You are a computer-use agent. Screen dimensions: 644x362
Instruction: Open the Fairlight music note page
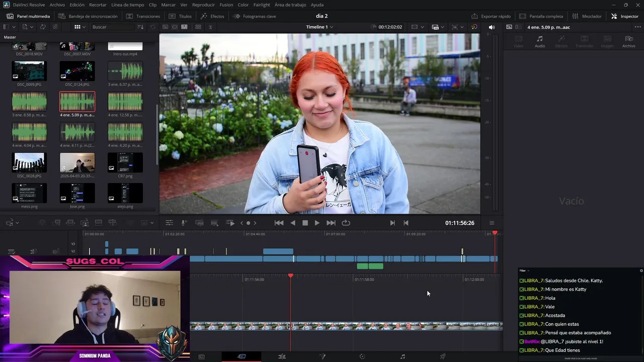(x=403, y=356)
